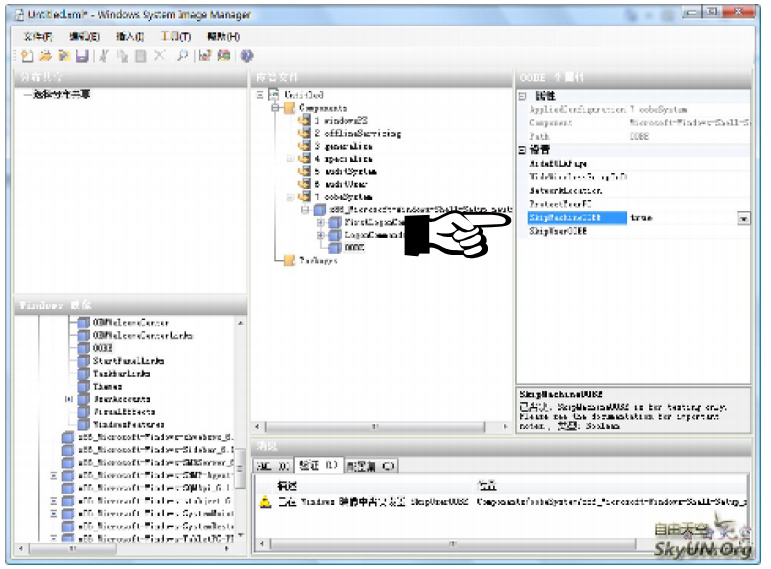Select the x86 Microsoft-Windows-Sidebar component
The image size is (771, 569).
155,449
